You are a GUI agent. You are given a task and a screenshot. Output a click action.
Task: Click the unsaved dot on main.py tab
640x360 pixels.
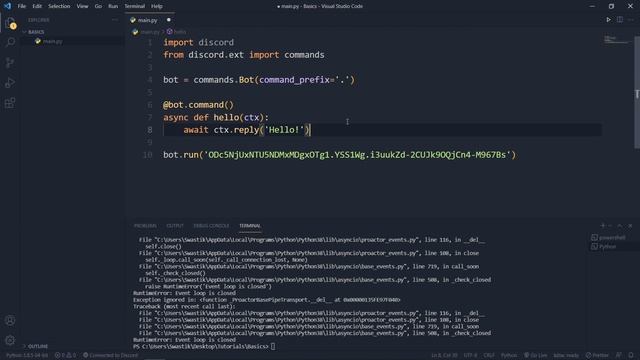click(169, 20)
